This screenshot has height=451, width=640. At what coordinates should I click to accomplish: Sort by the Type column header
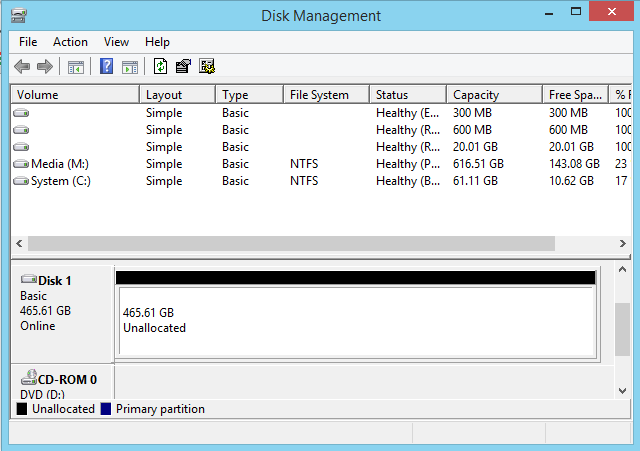[x=249, y=95]
